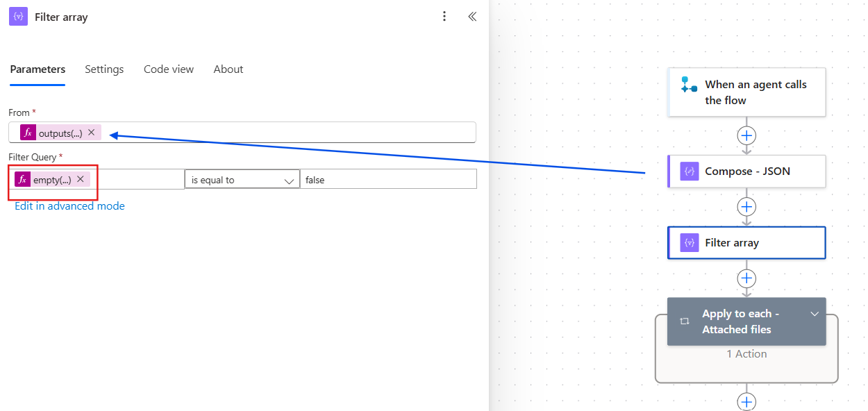Remove the outputs(...) expression token
This screenshot has width=868, height=411.
click(x=91, y=132)
